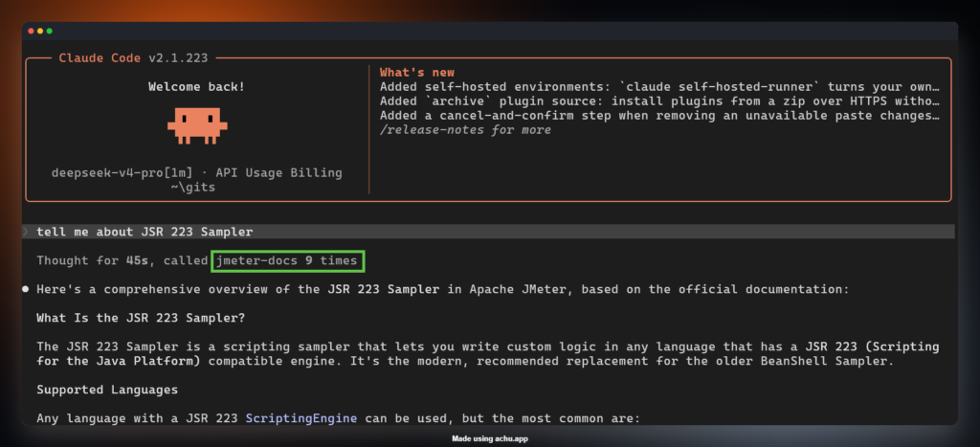The height and width of the screenshot is (447, 980).
Task: Click the prompt line 'tell me about JSR 223 Sampler'
Action: pos(488,232)
